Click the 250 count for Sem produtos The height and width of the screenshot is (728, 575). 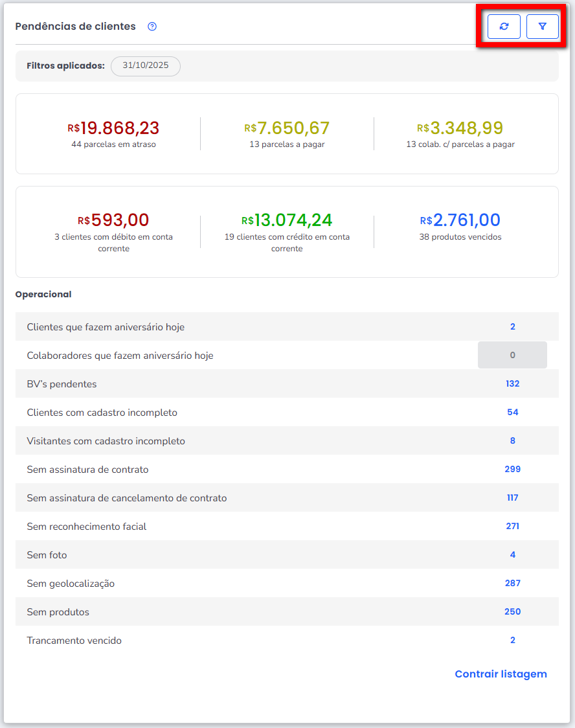pyautogui.click(x=512, y=612)
